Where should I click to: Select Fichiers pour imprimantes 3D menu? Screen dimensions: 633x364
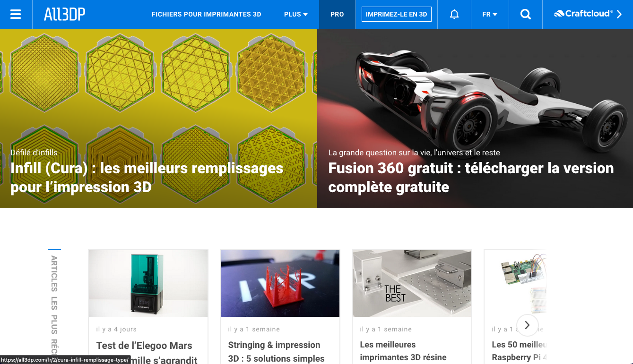207,14
